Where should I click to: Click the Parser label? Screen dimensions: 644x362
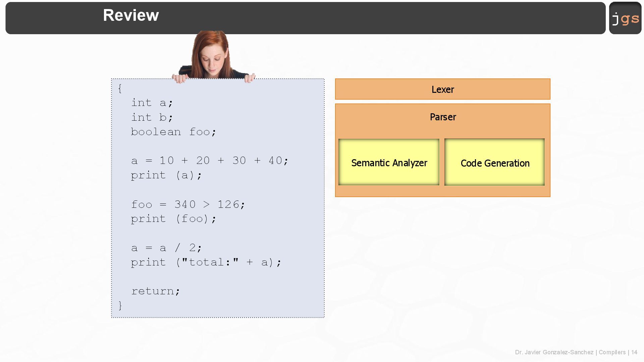442,117
